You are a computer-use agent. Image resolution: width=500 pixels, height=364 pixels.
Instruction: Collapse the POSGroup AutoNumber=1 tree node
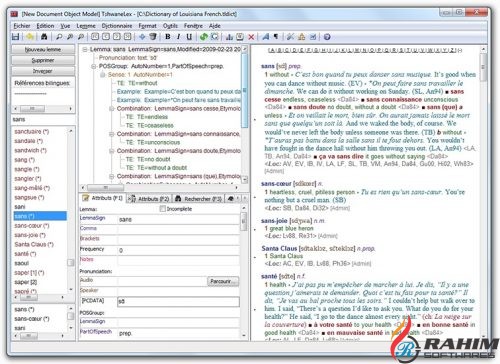pos(94,66)
